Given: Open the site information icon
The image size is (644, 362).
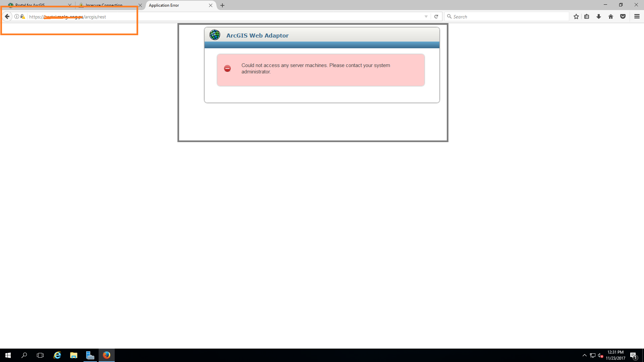Looking at the screenshot, I should [x=16, y=16].
